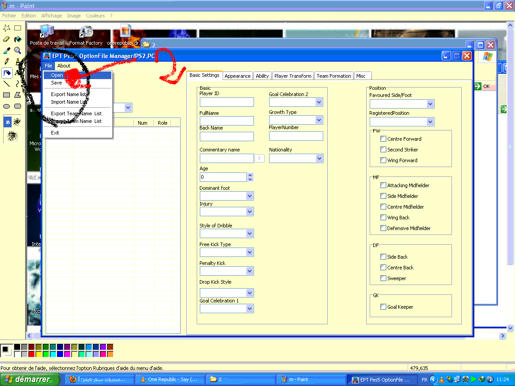Click the démarrer Start button
The image size is (515, 386).
click(30, 379)
